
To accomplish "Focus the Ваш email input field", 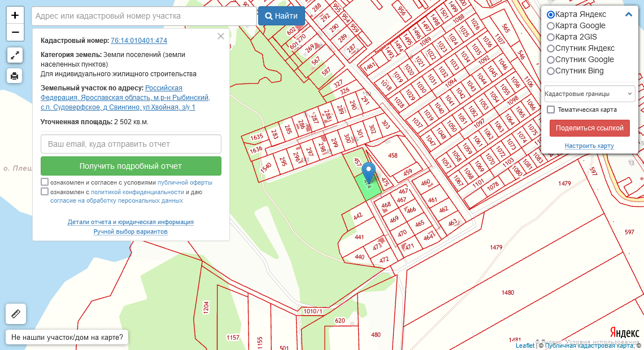I will click(131, 144).
